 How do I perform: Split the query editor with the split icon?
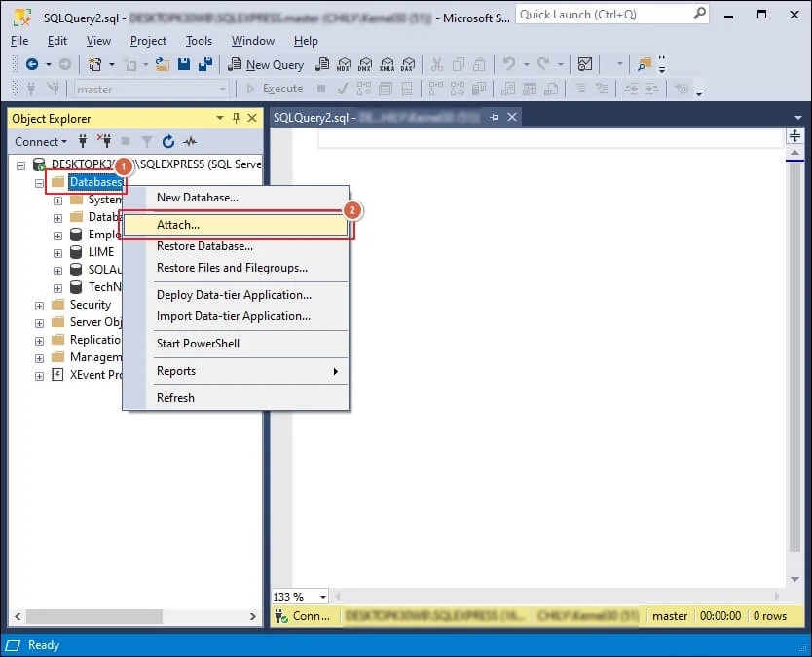pos(794,136)
